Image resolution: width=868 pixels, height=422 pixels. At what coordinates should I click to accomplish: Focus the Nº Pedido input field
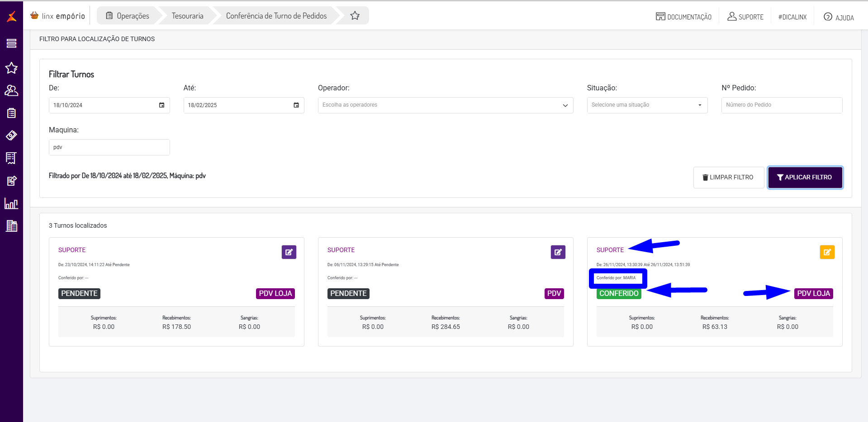click(781, 105)
